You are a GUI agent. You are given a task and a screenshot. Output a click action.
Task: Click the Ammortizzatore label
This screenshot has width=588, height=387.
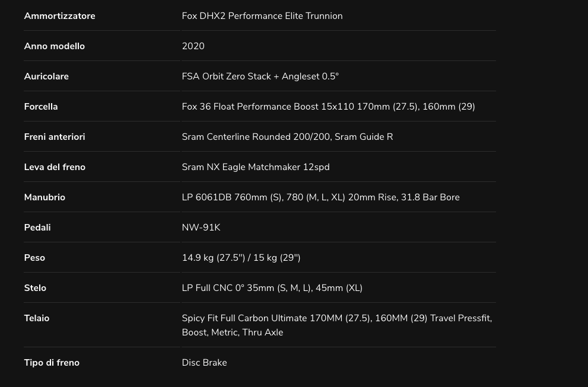click(59, 16)
